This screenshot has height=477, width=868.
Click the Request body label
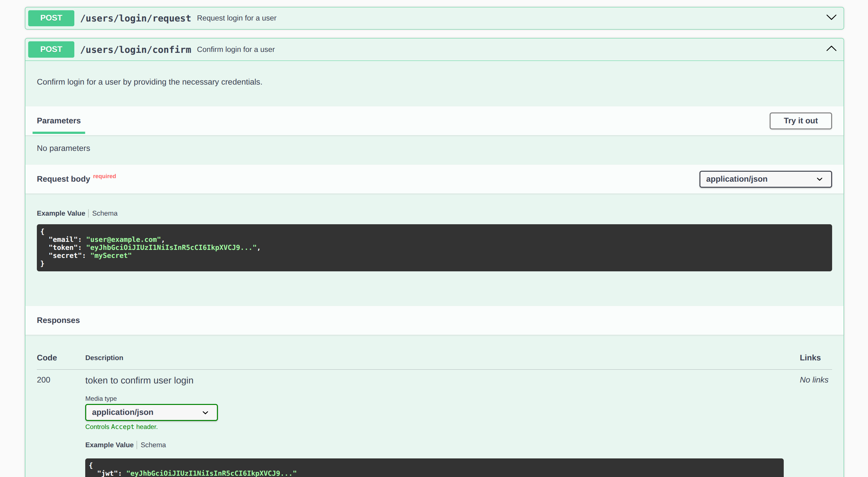click(x=63, y=179)
